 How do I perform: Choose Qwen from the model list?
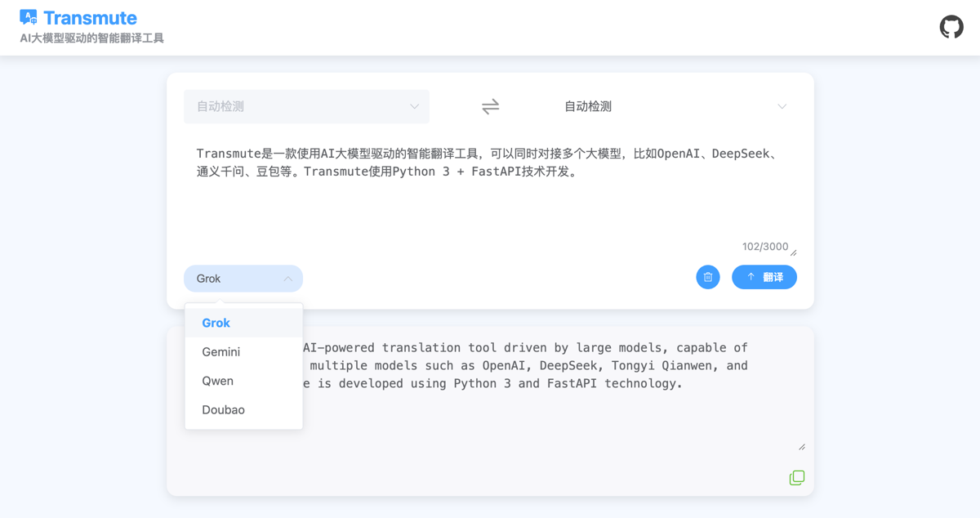243,381
